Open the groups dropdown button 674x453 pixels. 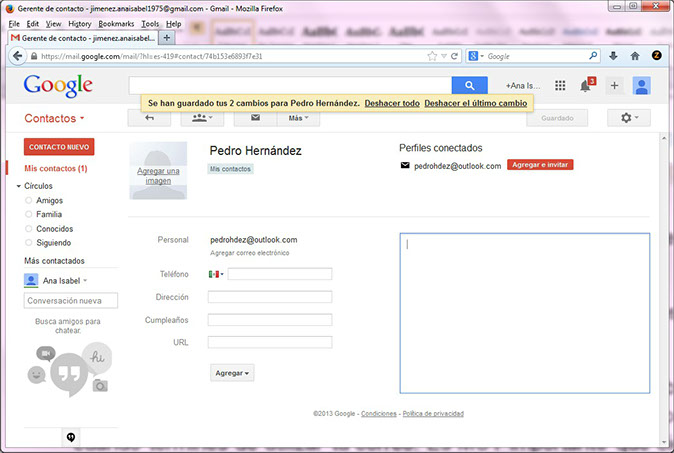[202, 118]
